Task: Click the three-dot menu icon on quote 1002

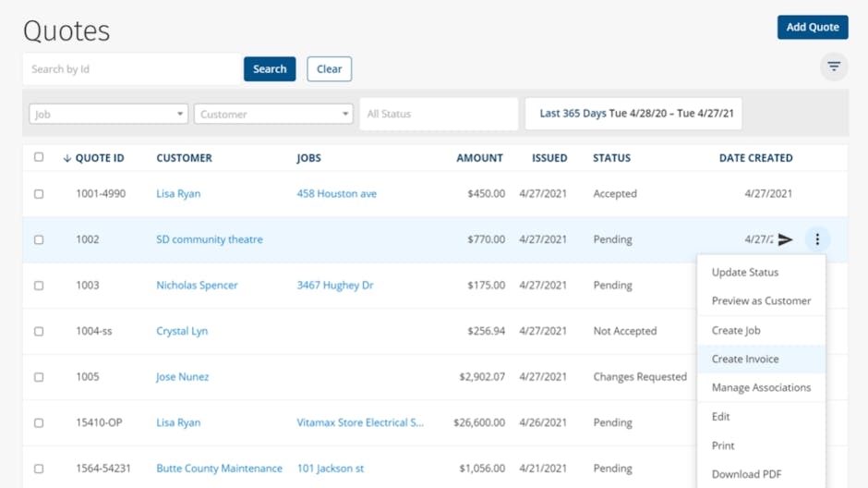Action: click(817, 240)
